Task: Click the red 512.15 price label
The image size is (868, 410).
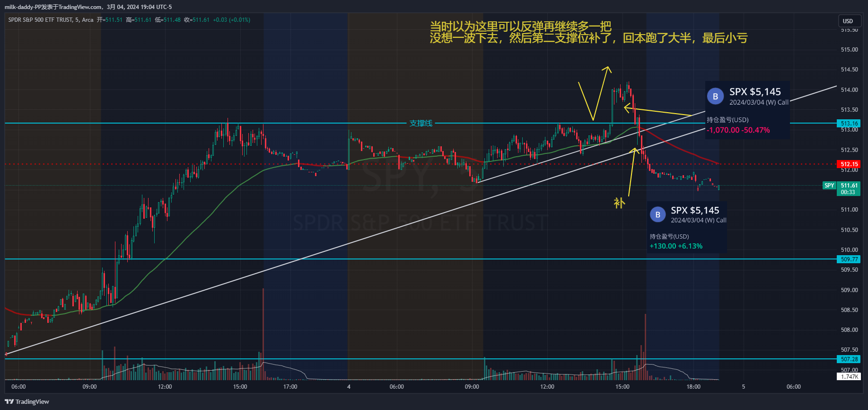Action: click(849, 164)
